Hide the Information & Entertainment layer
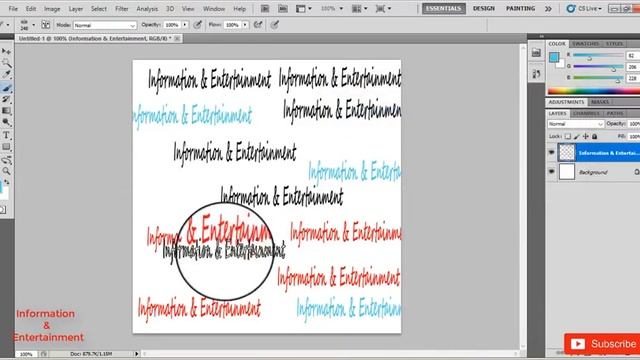This screenshot has height=360, width=640. 551,152
